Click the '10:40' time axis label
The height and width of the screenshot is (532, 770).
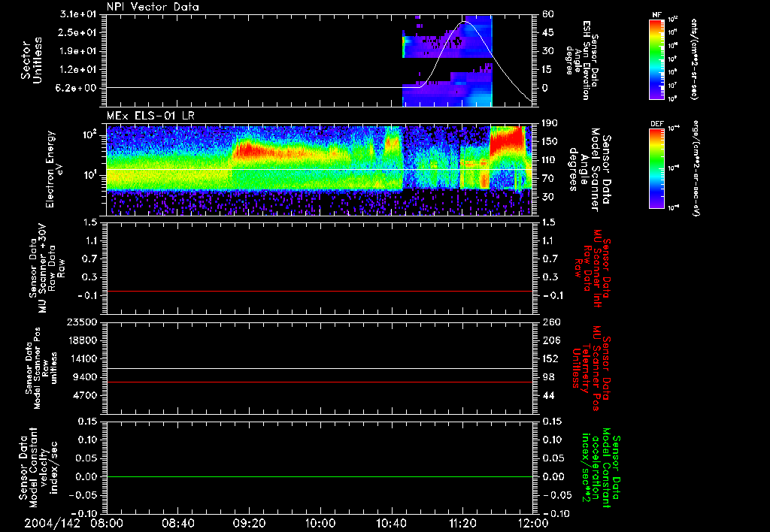coord(391,523)
